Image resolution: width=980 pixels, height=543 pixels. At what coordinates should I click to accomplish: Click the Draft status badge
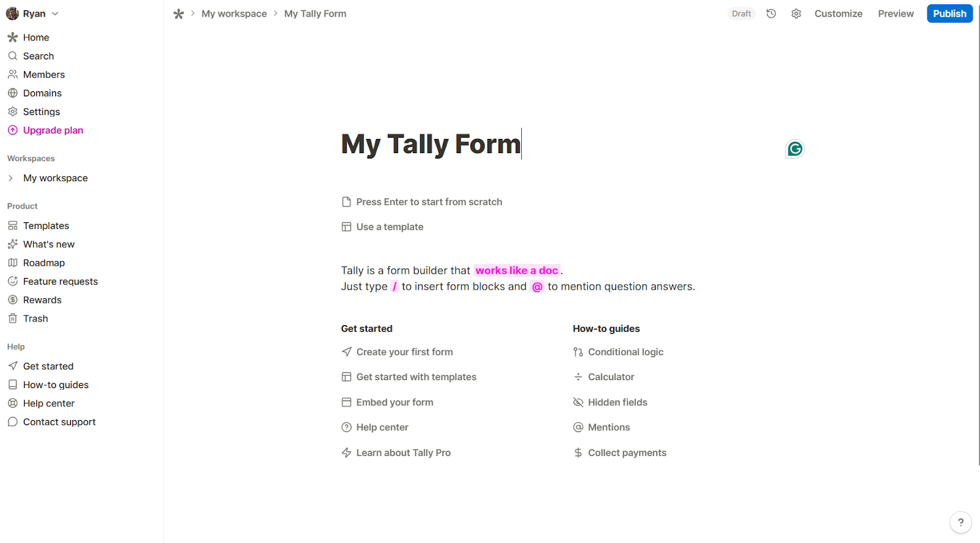741,13
